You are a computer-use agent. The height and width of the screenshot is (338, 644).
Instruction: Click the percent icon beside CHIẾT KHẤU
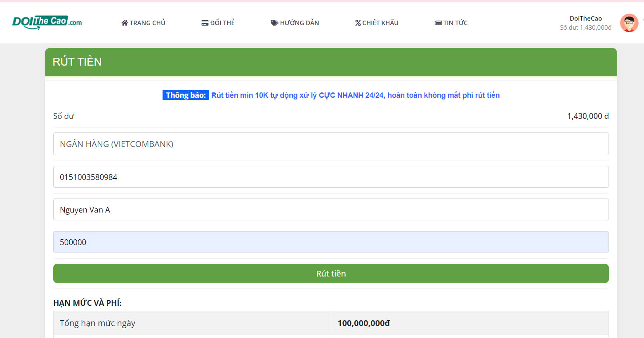358,23
